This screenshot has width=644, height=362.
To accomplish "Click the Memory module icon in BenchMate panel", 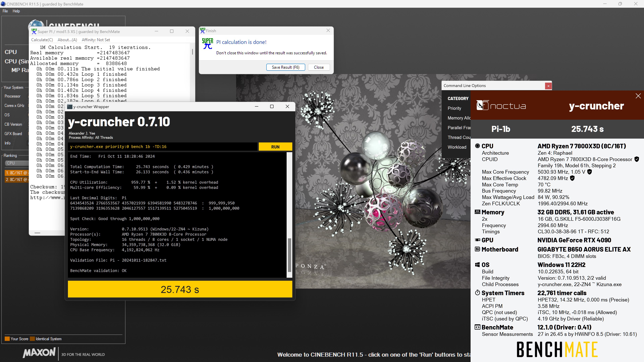I will click(x=477, y=212).
